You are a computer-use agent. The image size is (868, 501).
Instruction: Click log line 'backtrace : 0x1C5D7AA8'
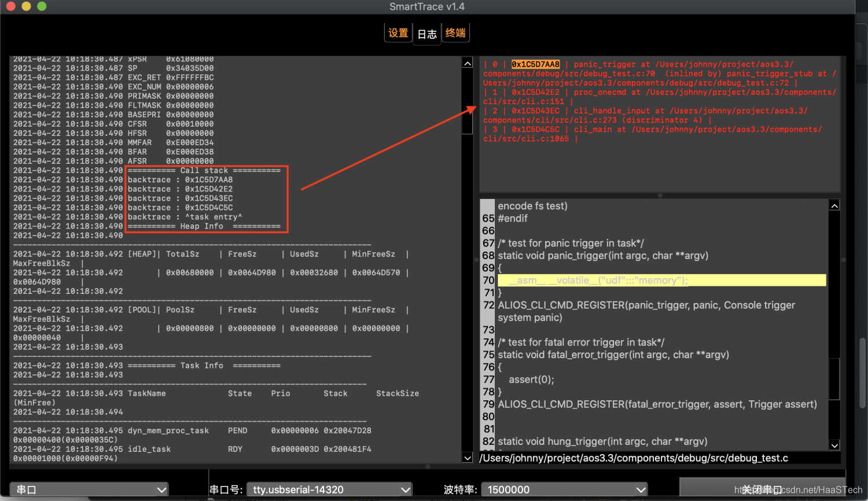coord(181,180)
